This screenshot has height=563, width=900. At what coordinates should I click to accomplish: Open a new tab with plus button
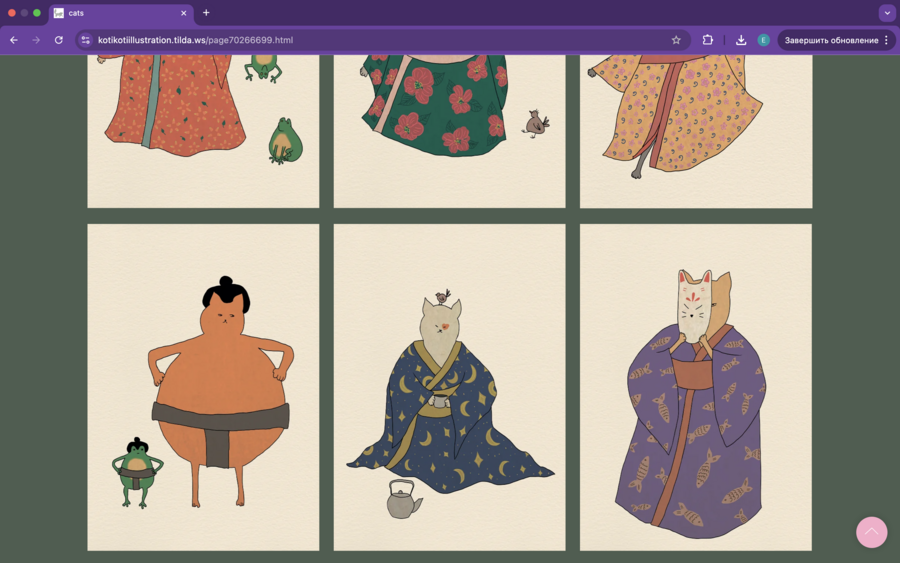tap(206, 13)
